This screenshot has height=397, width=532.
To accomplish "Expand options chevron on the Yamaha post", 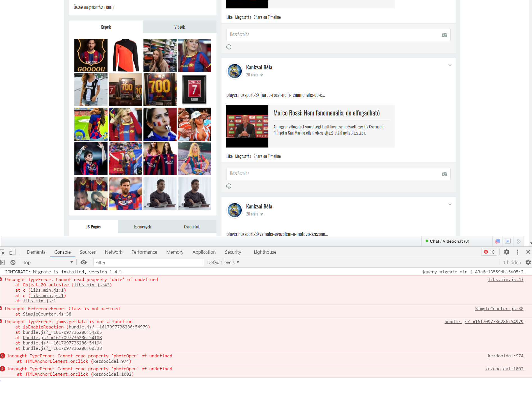I will click(450, 204).
